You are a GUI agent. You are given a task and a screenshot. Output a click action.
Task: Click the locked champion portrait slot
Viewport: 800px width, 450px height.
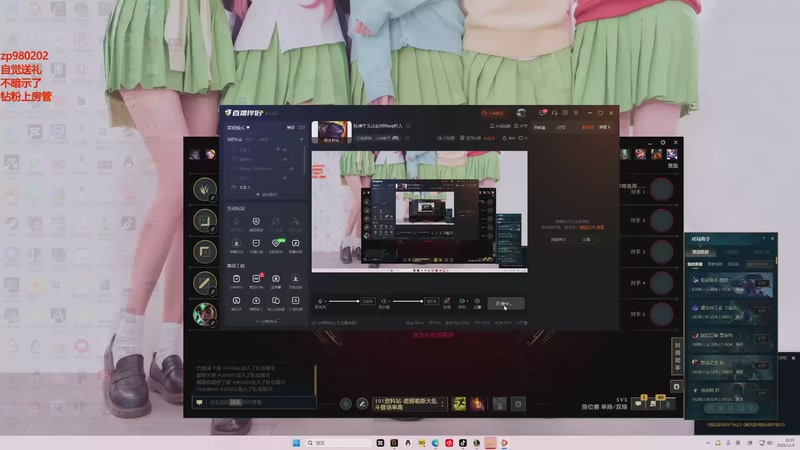point(205,314)
